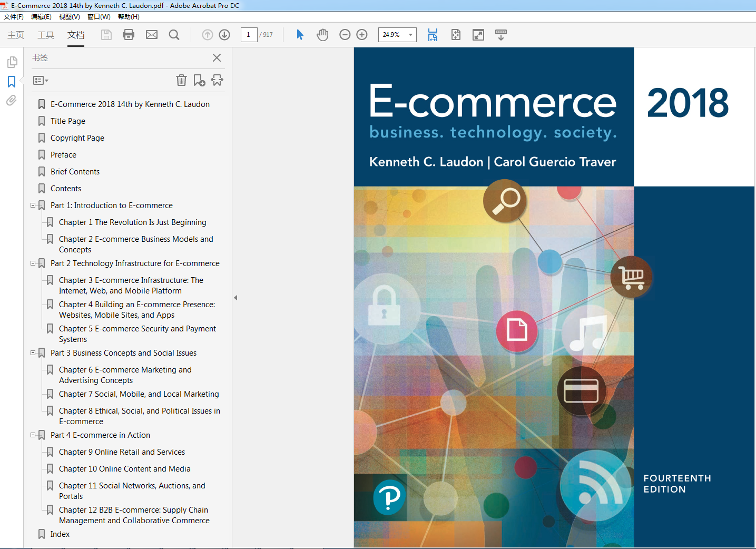The width and height of the screenshot is (756, 549).
Task: Click the book cover page
Action: (x=554, y=298)
